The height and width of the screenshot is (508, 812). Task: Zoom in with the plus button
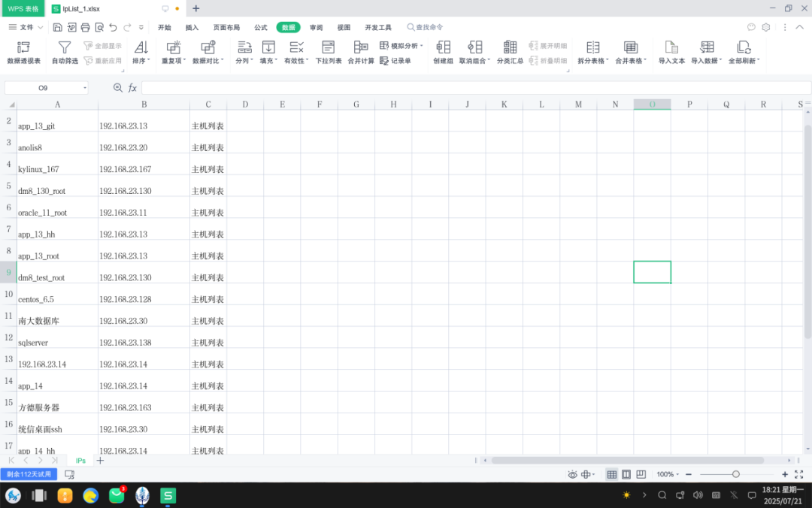point(784,474)
